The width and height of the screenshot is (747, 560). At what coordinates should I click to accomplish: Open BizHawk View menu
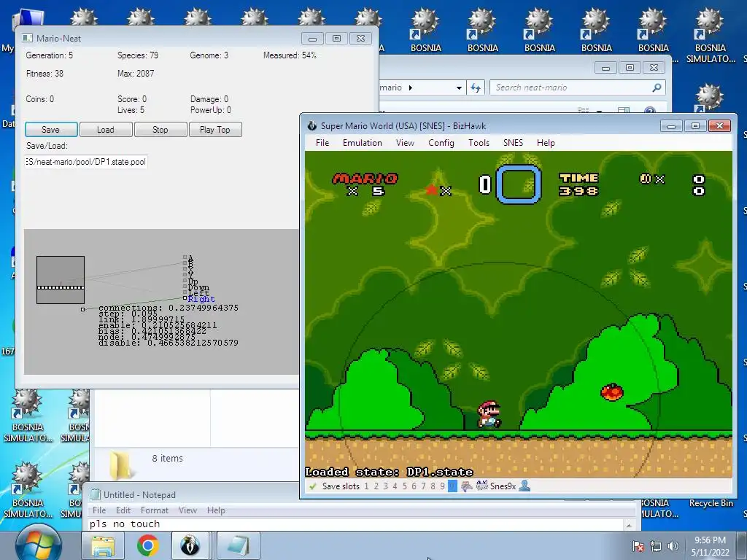pos(405,143)
